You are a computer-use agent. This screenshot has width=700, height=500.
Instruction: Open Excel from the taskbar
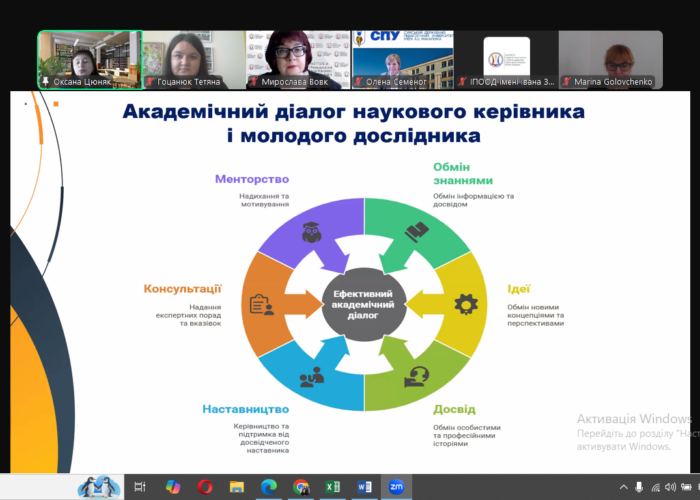pos(332,487)
